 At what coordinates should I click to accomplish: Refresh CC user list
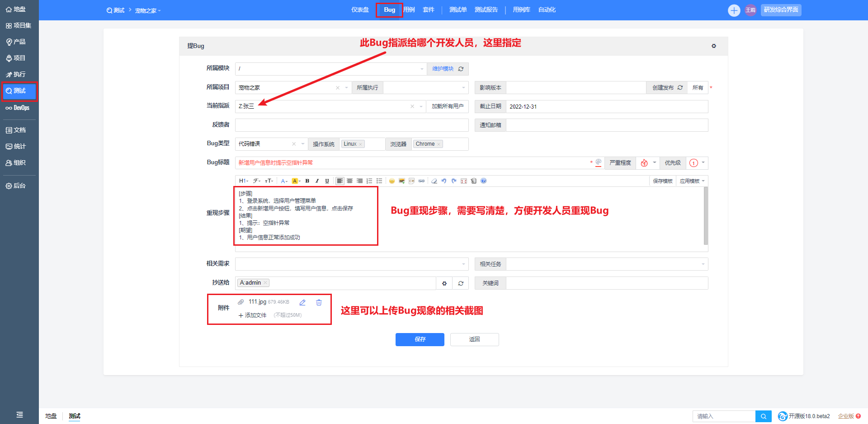coord(461,283)
